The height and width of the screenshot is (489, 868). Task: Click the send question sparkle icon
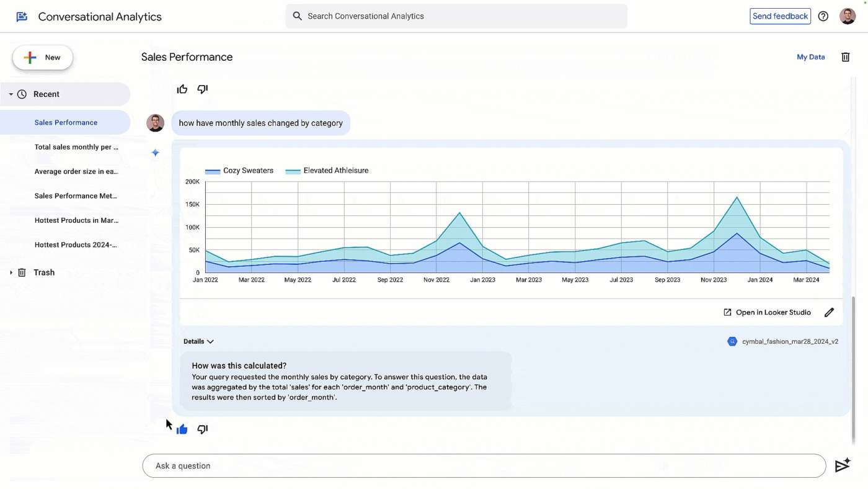point(842,466)
